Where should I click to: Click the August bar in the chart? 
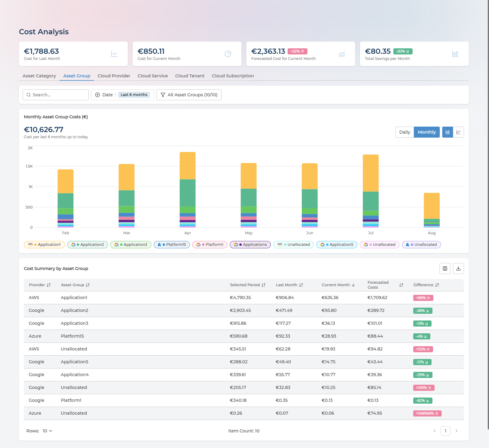point(432,210)
